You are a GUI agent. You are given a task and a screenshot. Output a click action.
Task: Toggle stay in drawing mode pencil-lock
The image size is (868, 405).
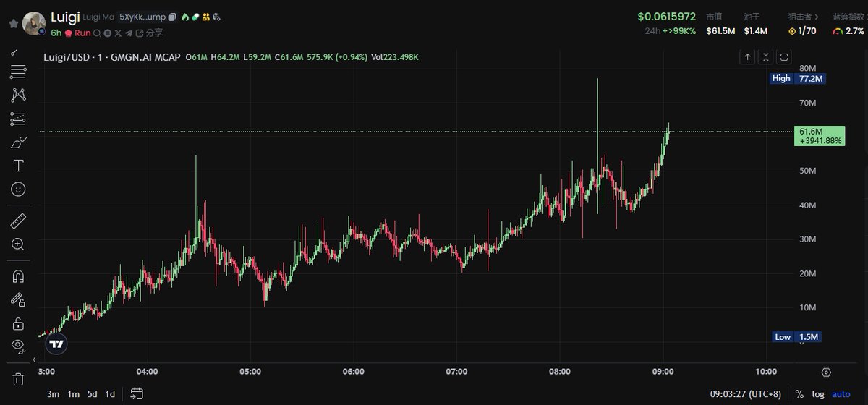coord(18,299)
